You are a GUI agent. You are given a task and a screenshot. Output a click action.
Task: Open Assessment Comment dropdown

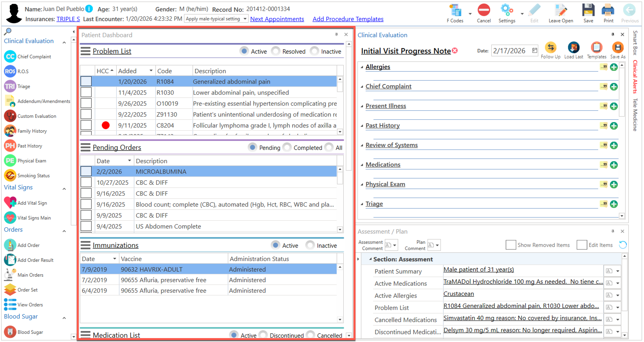(394, 245)
